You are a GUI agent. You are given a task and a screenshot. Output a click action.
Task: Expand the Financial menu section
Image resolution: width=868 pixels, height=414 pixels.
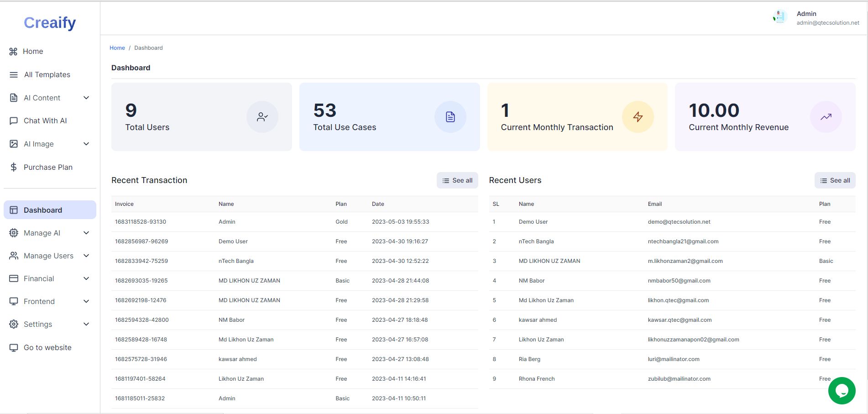(x=86, y=278)
